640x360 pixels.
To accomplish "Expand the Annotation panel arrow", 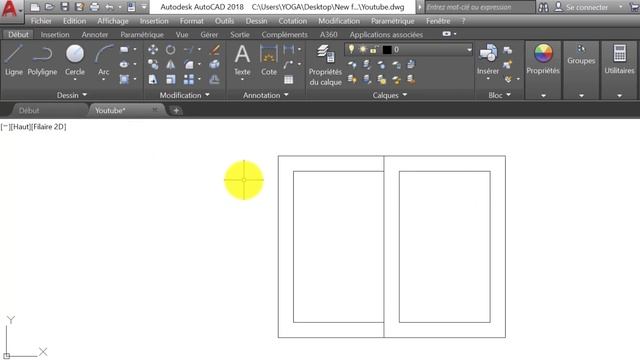I will tap(286, 95).
